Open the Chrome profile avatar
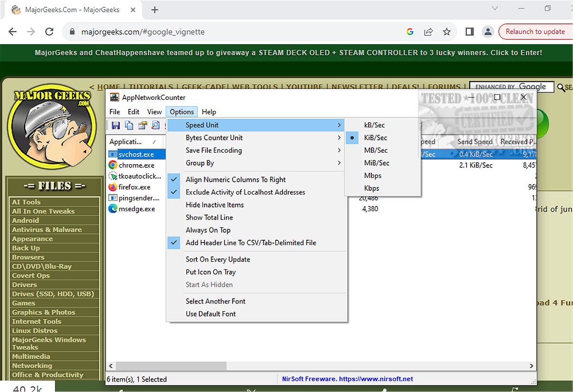 coord(487,32)
